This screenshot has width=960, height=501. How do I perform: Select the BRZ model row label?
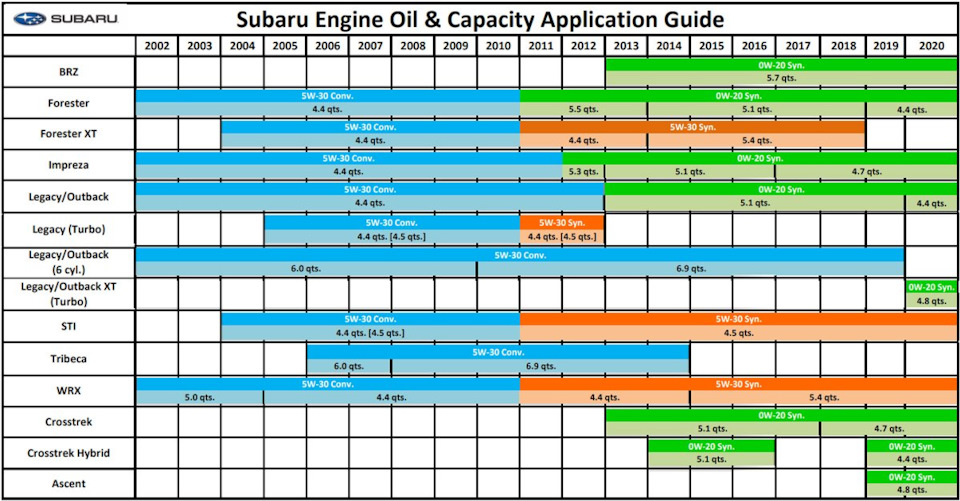(x=69, y=72)
